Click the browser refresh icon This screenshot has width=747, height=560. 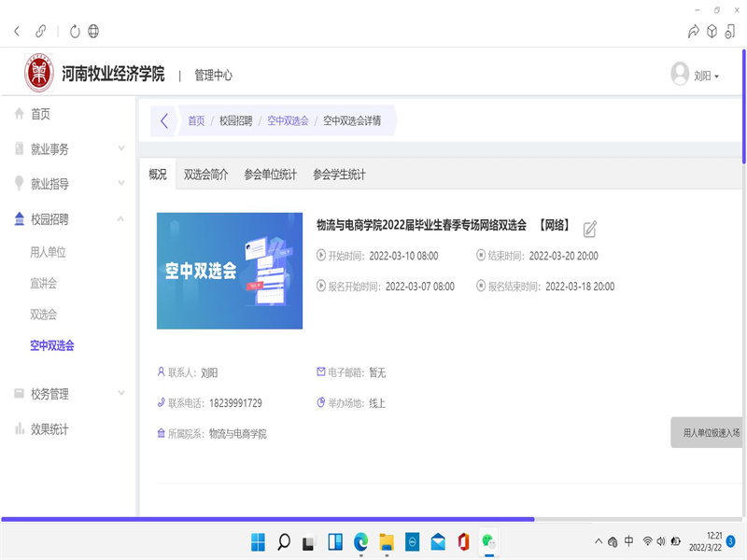point(75,31)
